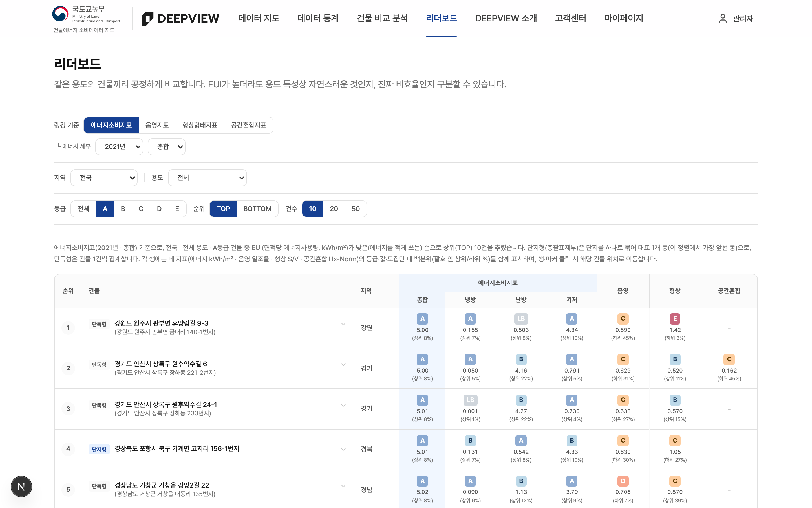This screenshot has width=812, height=508.
Task: Click rank 4 기저 B grade badge
Action: pos(572,441)
